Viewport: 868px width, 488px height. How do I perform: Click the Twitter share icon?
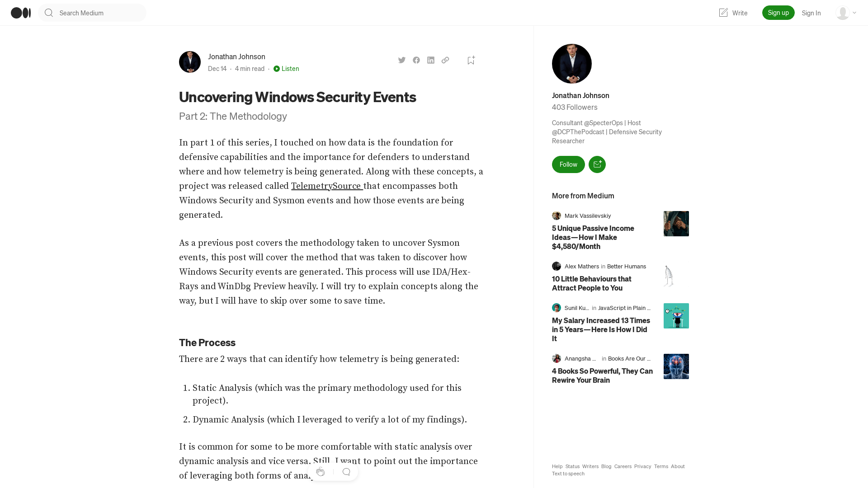click(402, 60)
